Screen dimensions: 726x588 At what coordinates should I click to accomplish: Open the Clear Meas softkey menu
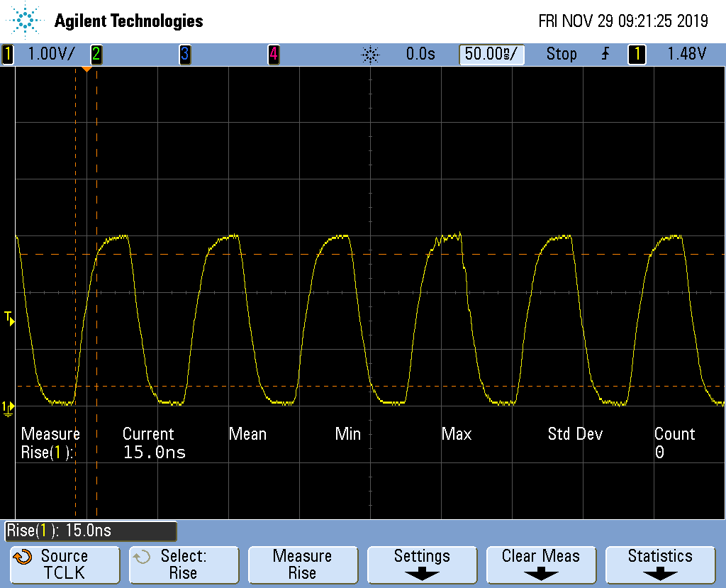[x=541, y=565]
